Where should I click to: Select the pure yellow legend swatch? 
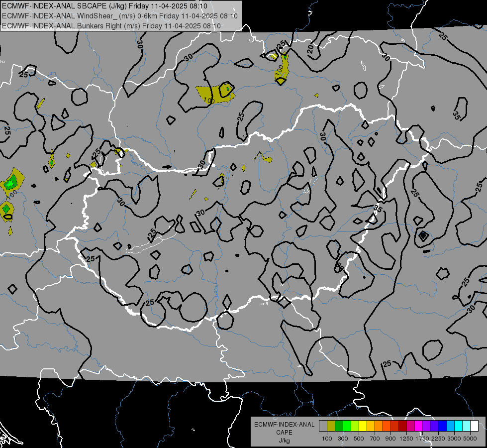(363, 426)
